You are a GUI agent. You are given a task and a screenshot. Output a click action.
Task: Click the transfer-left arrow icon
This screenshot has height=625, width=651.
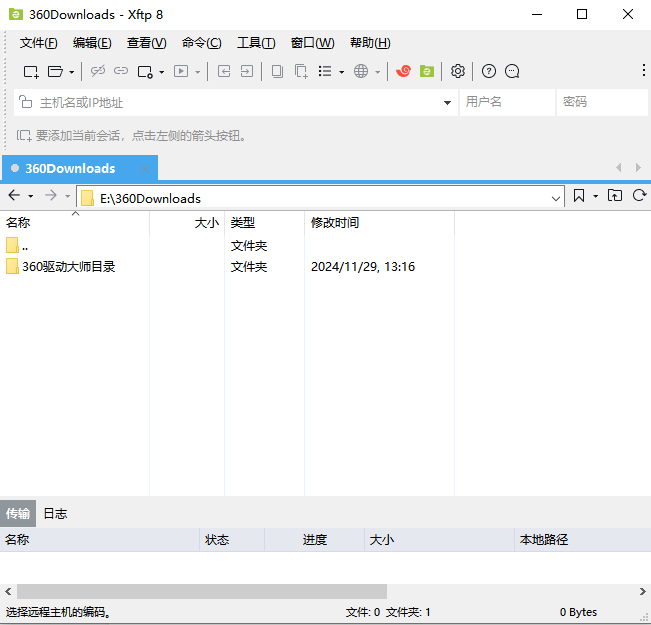[x=224, y=71]
